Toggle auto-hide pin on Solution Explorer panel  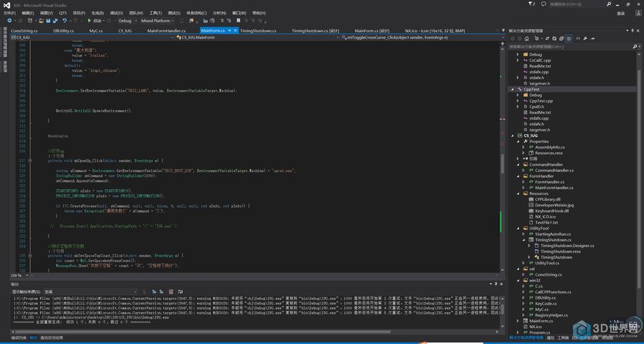(632, 31)
